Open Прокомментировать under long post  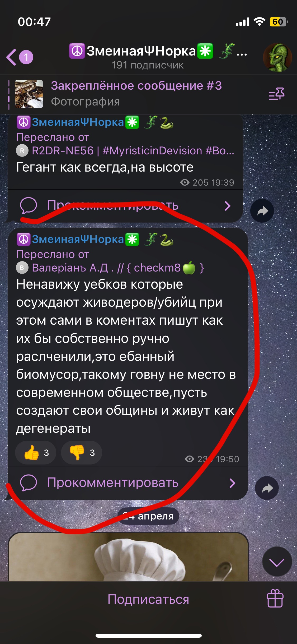113,483
